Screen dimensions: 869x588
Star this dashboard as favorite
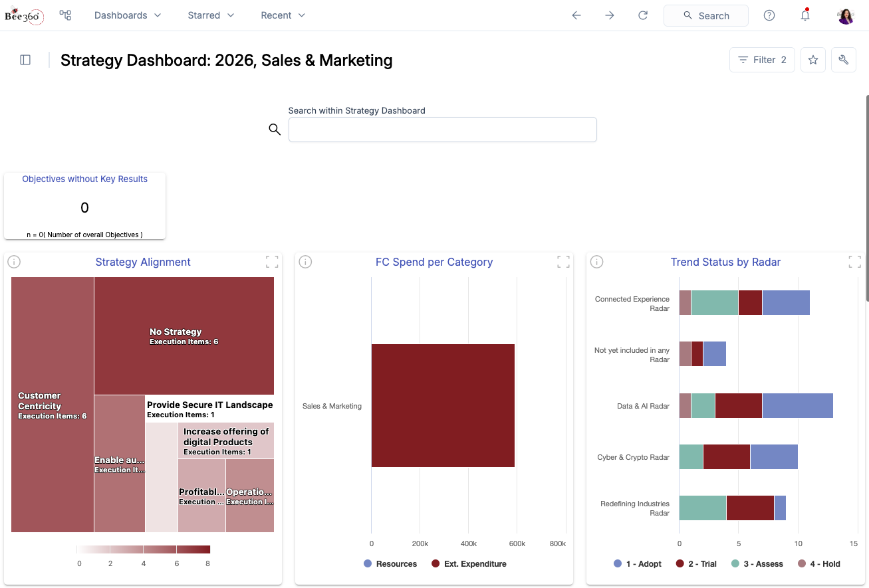(813, 60)
